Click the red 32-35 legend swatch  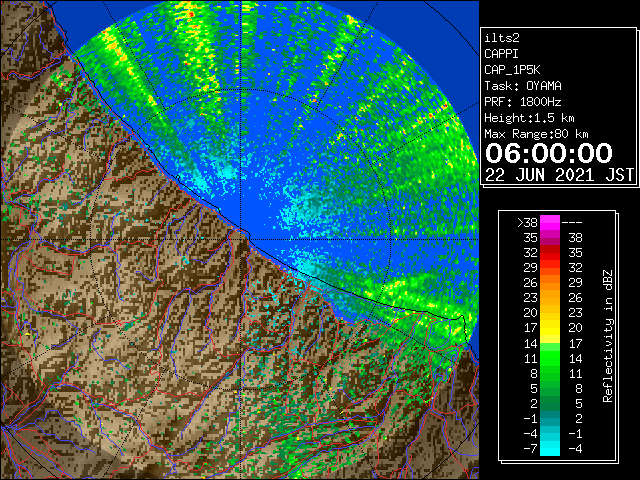point(550,253)
